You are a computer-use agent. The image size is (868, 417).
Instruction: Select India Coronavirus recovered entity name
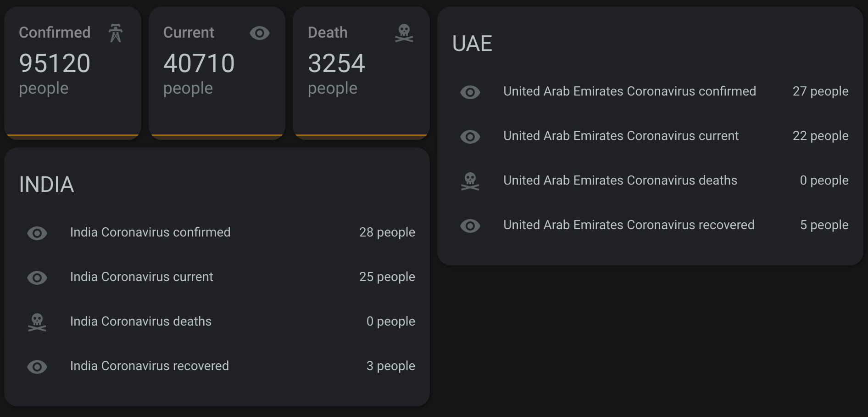149,366
